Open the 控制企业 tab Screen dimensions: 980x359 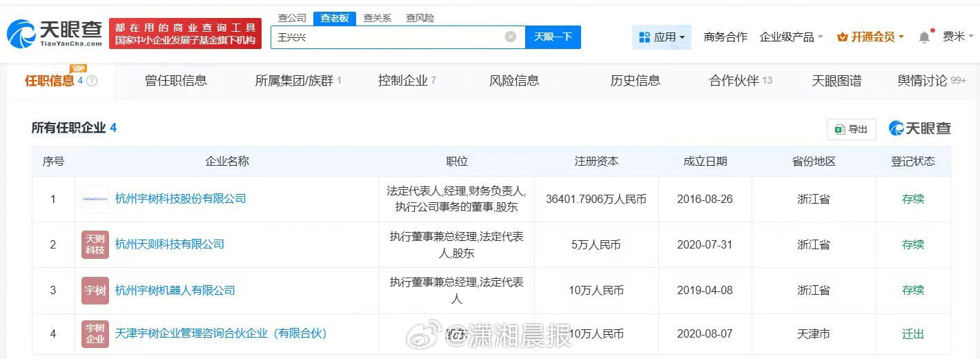(407, 81)
